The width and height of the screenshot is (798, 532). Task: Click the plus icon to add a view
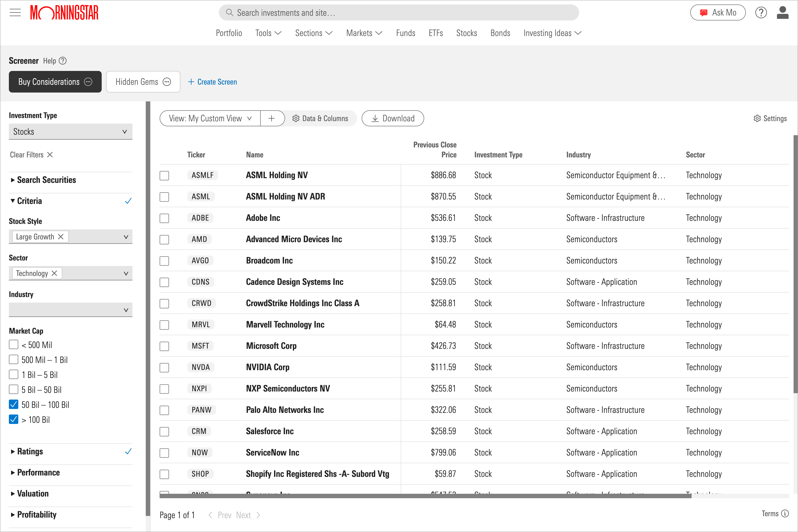[272, 118]
